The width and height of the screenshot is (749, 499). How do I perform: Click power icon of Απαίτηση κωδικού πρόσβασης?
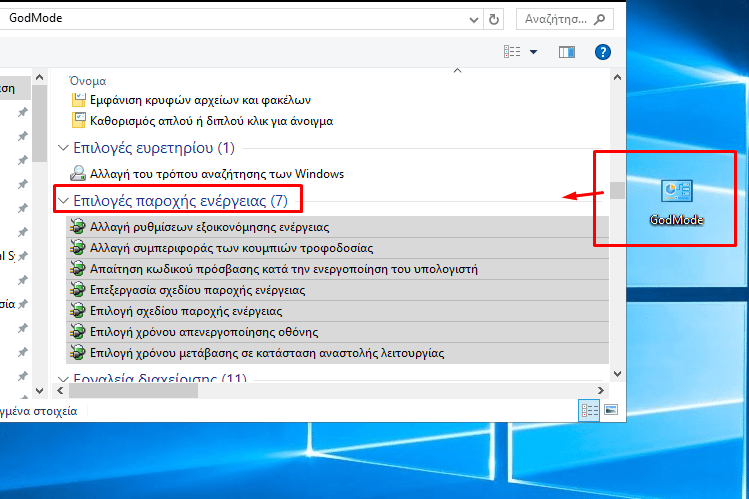point(77,268)
